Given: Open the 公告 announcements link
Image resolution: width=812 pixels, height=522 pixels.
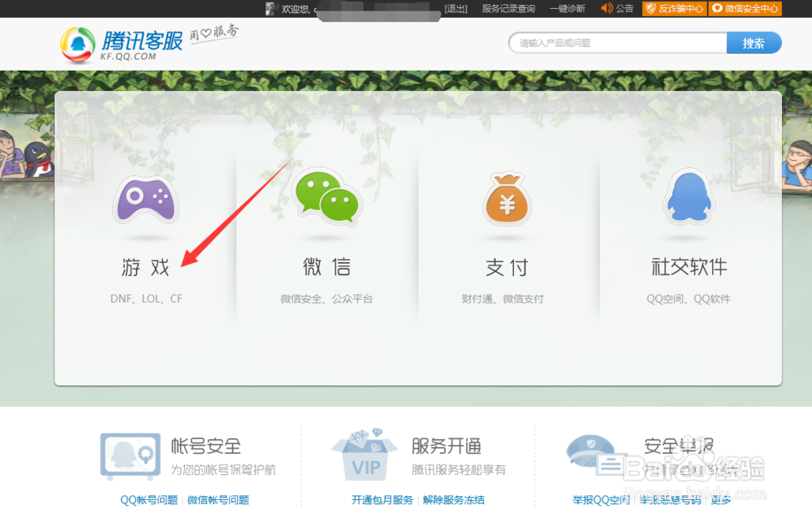Looking at the screenshot, I should pyautogui.click(x=624, y=9).
